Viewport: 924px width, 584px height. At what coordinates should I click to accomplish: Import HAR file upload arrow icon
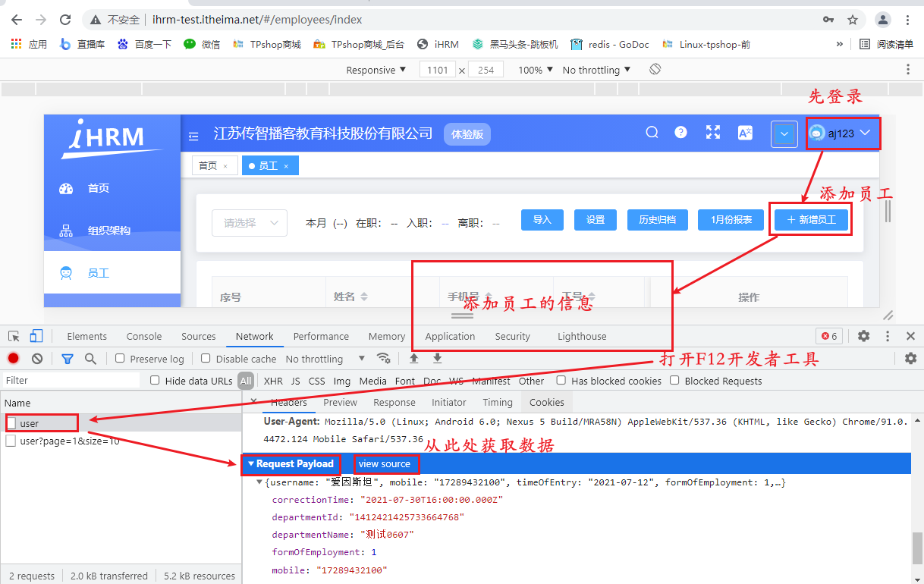click(414, 358)
